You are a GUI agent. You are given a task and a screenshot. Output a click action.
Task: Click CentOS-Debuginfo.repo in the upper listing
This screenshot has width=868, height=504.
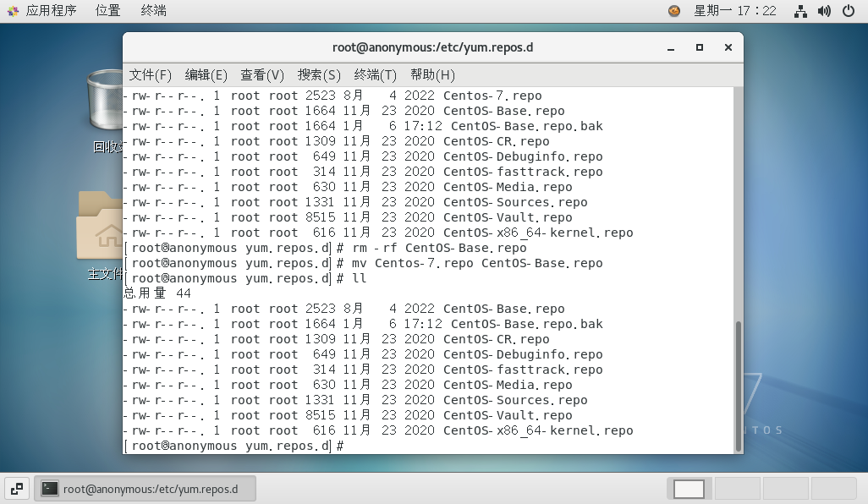click(523, 156)
